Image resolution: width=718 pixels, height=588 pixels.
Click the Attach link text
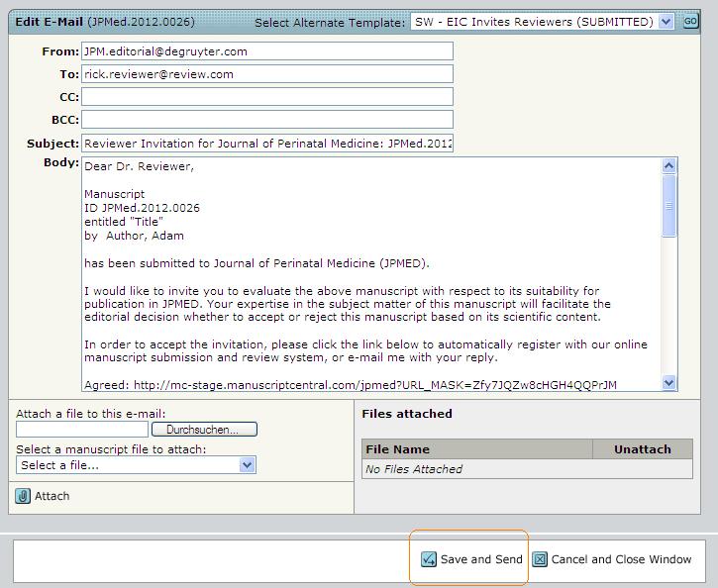click(x=52, y=496)
